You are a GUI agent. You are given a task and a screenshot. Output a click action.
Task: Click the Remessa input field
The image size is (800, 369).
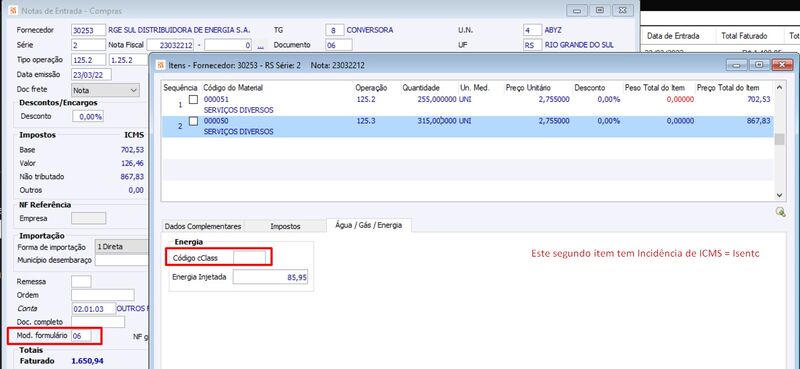[81, 282]
